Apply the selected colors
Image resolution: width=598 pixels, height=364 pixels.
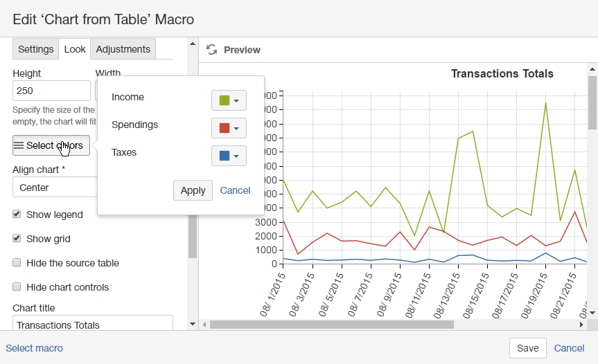193,190
